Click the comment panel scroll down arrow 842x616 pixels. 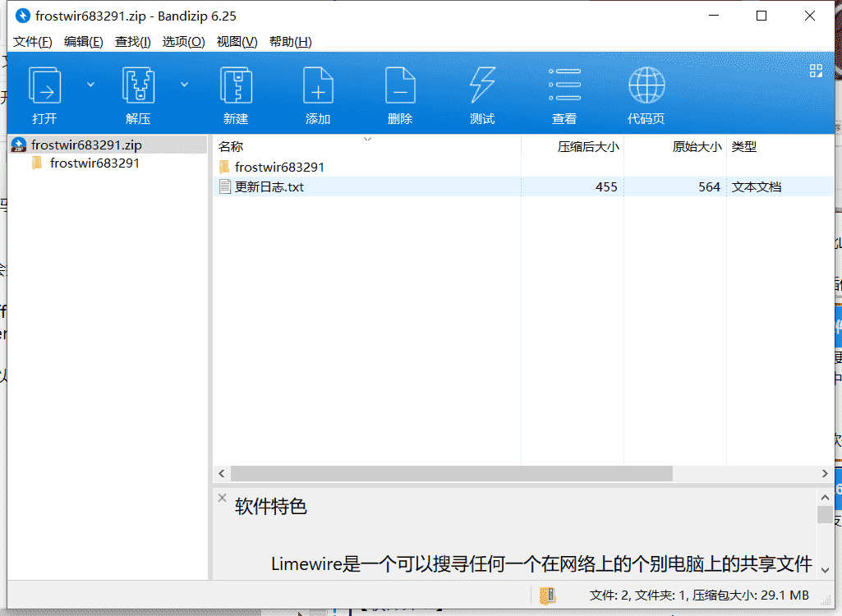coord(825,570)
